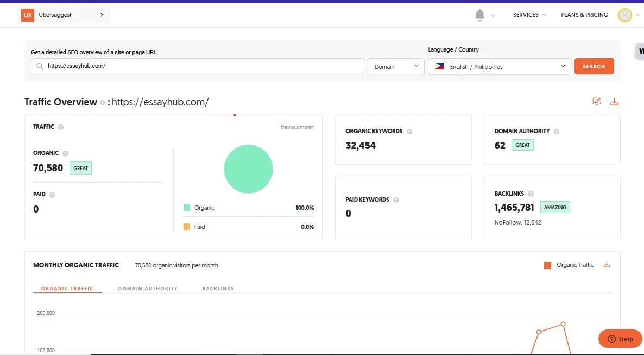Click the orange SEARCH button
Screen dimensions: 644x355
[x=594, y=66]
